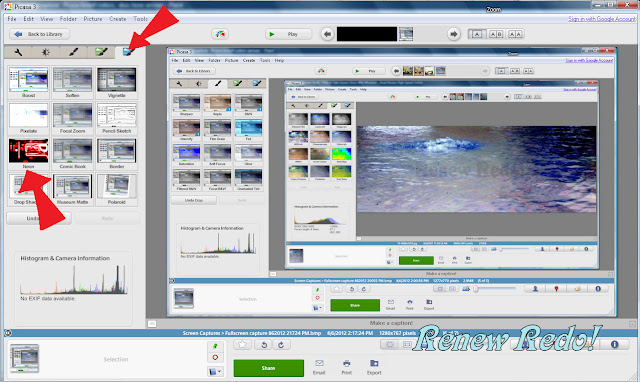Click the Back to Library button
Image resolution: width=640 pixels, height=382 pixels.
(39, 34)
